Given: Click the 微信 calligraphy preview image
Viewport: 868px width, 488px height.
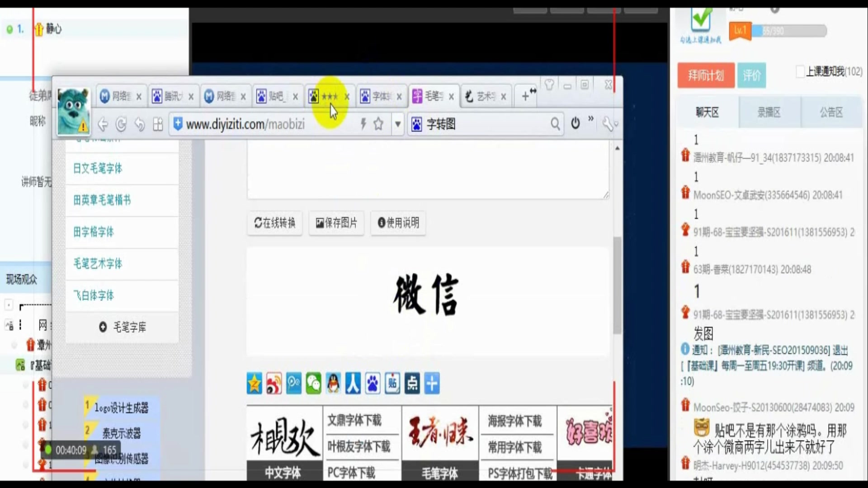Looking at the screenshot, I should [426, 295].
